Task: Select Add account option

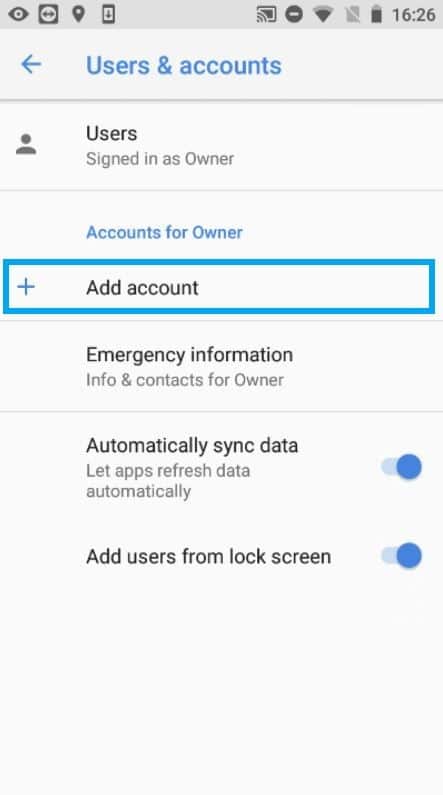Action: click(x=219, y=287)
